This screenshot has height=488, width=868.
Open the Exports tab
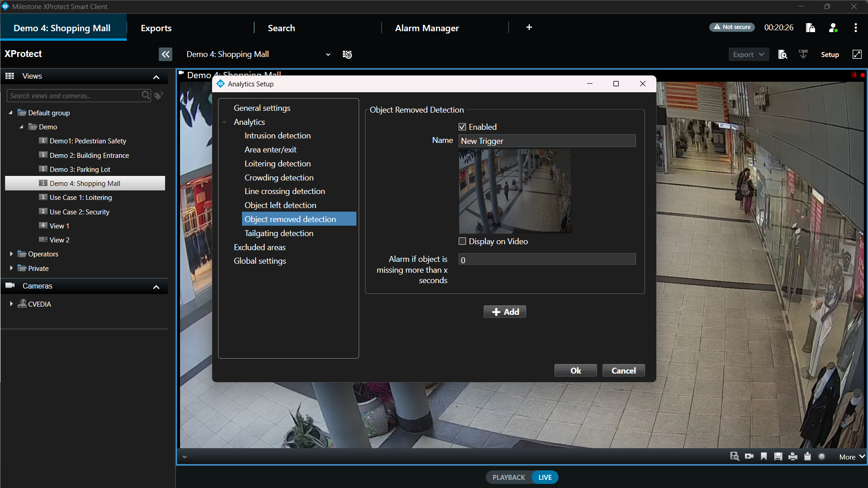(156, 28)
